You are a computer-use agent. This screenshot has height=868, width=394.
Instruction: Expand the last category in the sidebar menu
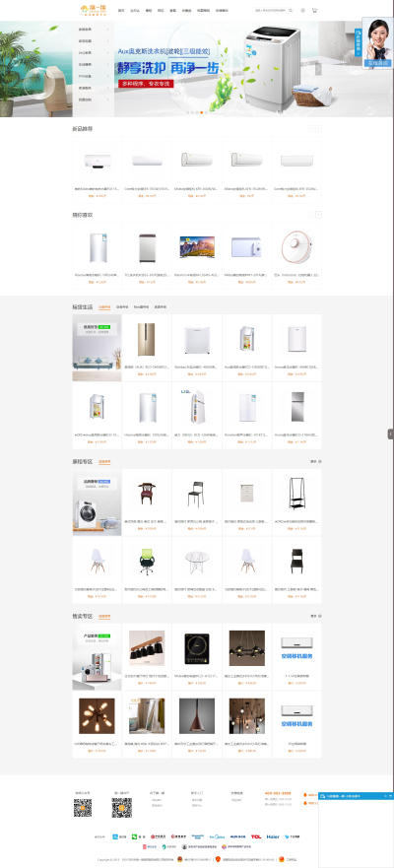tap(94, 100)
